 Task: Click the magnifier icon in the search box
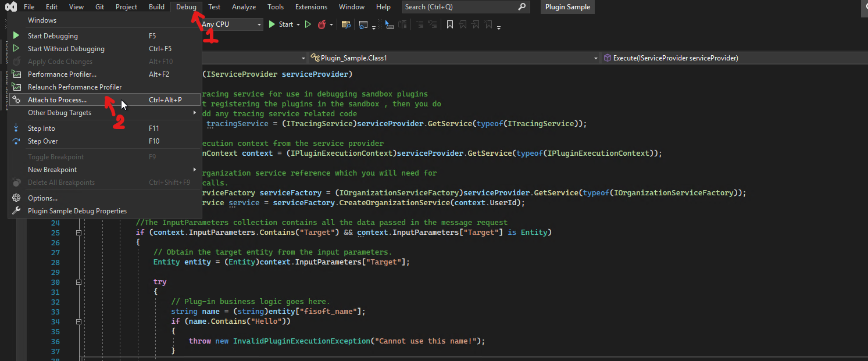(522, 6)
